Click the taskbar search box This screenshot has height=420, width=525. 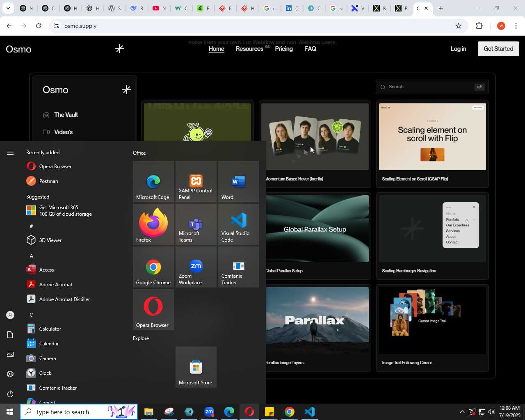(79, 412)
